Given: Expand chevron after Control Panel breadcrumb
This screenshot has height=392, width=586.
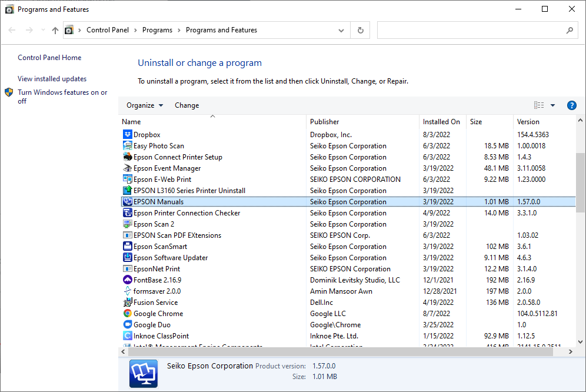Looking at the screenshot, I should [135, 30].
